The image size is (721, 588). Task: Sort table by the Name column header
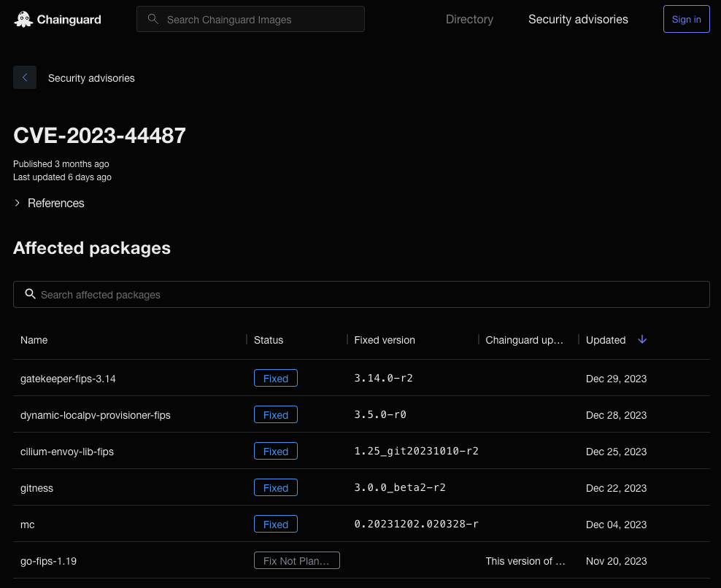[x=34, y=340]
